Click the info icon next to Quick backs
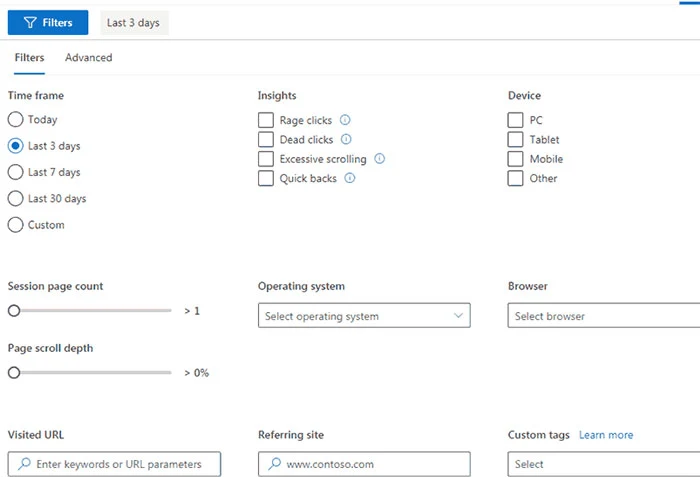 click(x=349, y=178)
